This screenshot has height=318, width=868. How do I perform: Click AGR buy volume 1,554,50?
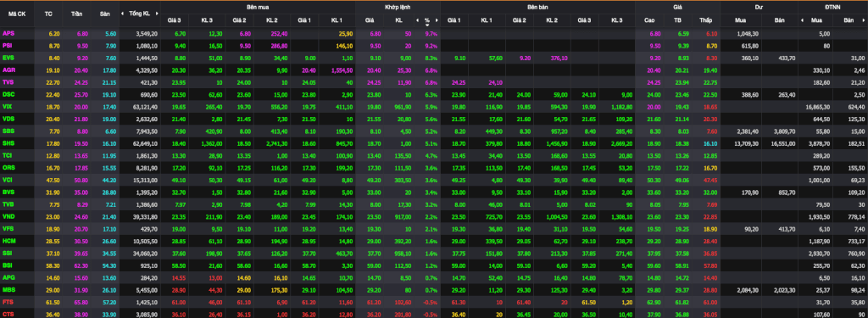[342, 70]
